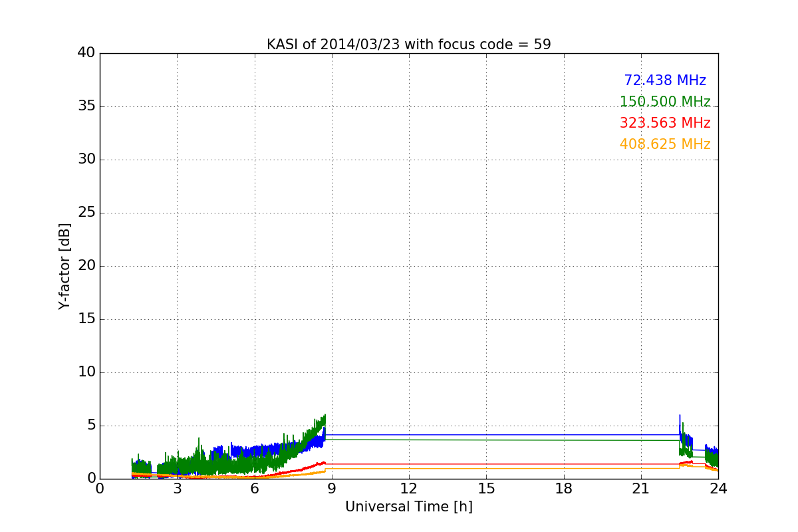The image size is (798, 532).
Task: Select the blue '72.438 MHz' legend label
Action: click(665, 80)
